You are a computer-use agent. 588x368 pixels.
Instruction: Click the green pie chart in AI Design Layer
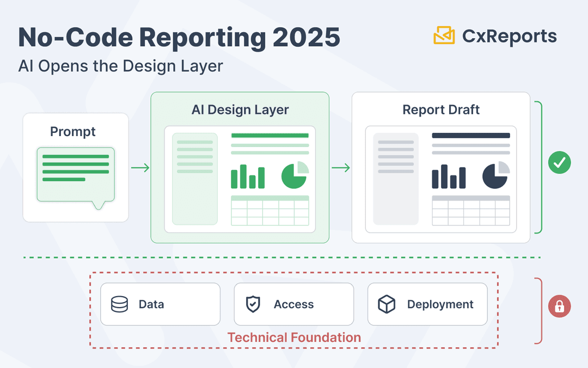point(295,175)
